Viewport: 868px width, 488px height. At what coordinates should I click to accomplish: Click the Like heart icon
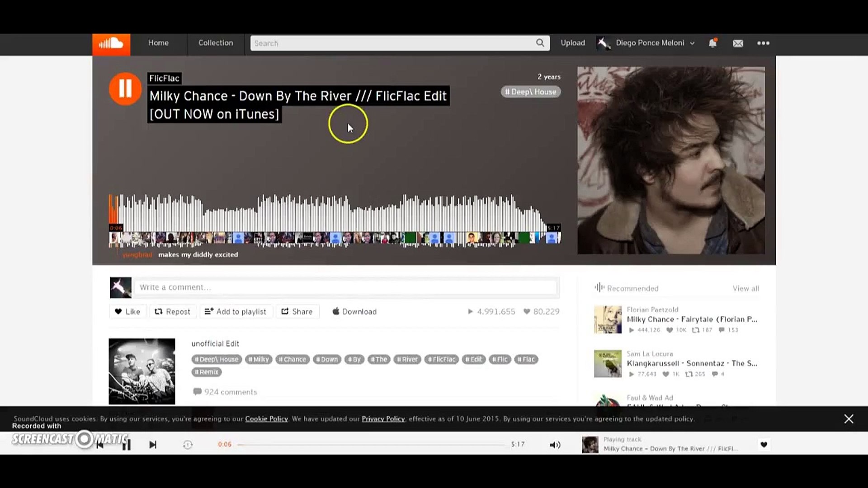tap(118, 312)
